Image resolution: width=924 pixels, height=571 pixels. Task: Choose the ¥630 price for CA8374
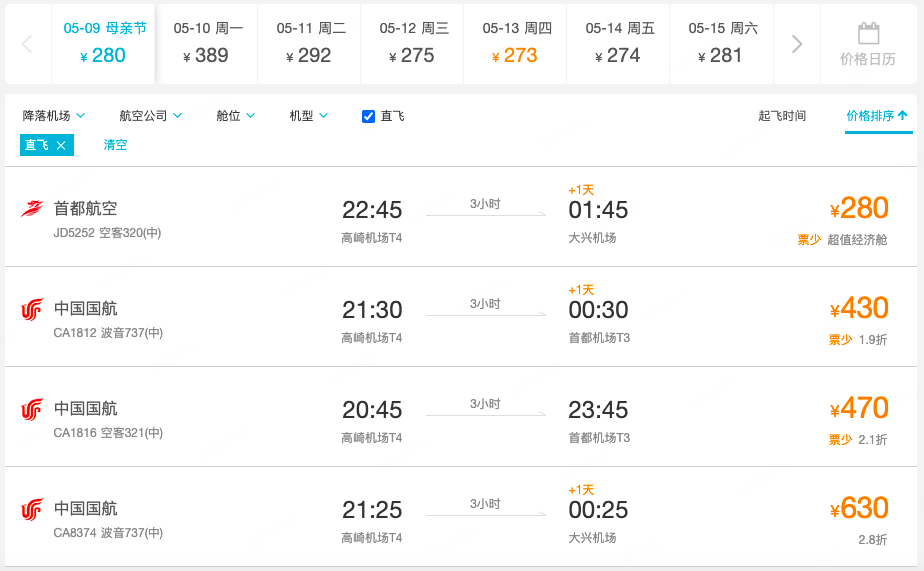(859, 508)
